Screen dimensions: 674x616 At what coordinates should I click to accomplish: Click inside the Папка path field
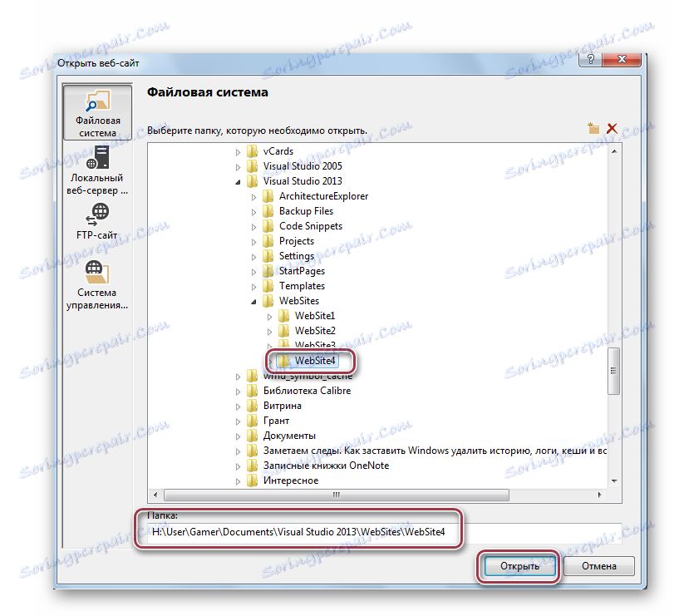[299, 530]
